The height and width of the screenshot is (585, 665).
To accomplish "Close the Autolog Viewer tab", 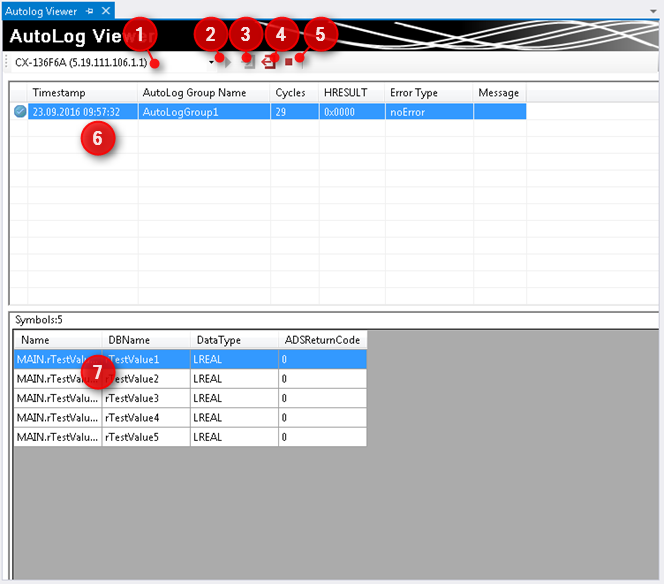I will pos(106,11).
